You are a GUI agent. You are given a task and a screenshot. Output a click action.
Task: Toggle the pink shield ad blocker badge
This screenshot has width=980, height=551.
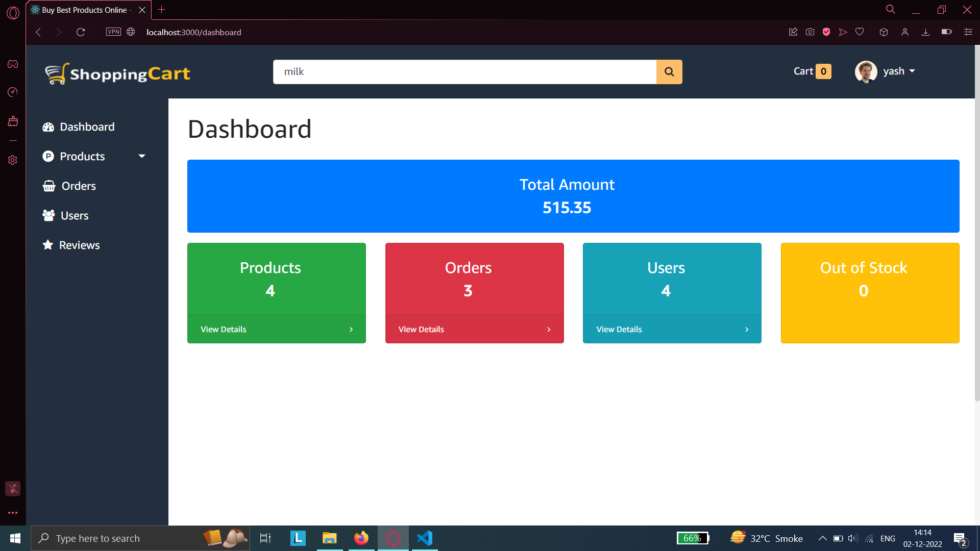point(826,32)
